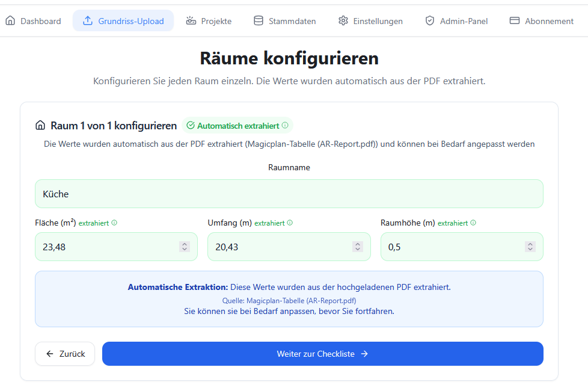Click the Dashboard home icon
This screenshot has width=588, height=388.
[10, 21]
